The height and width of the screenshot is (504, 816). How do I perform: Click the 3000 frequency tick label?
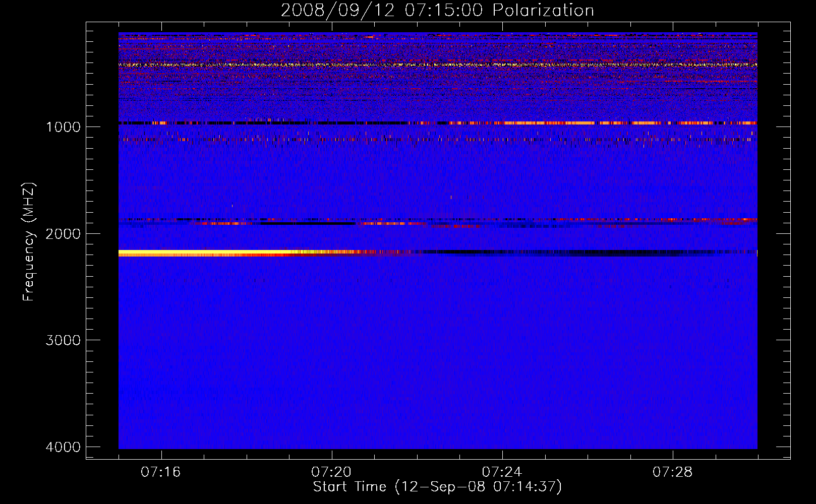(63, 340)
